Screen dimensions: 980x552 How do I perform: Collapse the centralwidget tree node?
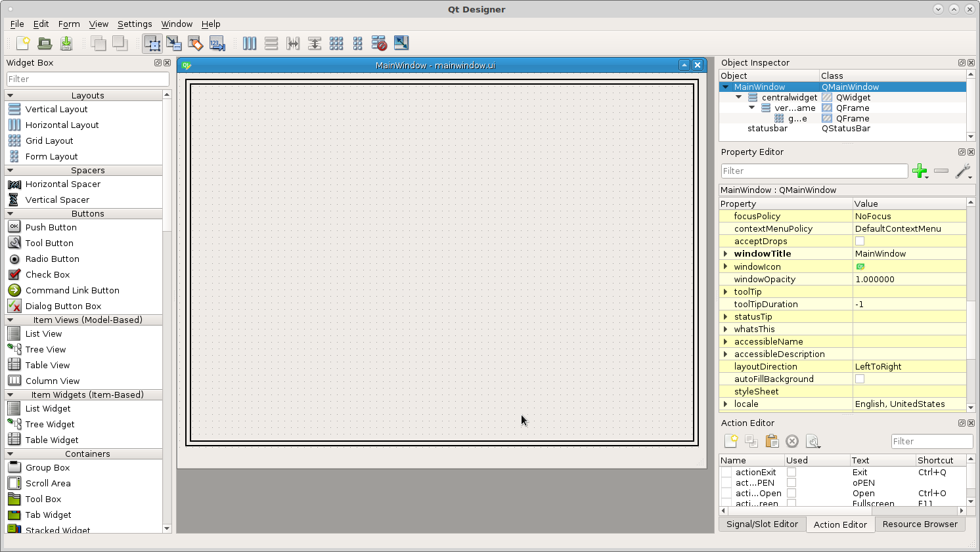(x=739, y=97)
